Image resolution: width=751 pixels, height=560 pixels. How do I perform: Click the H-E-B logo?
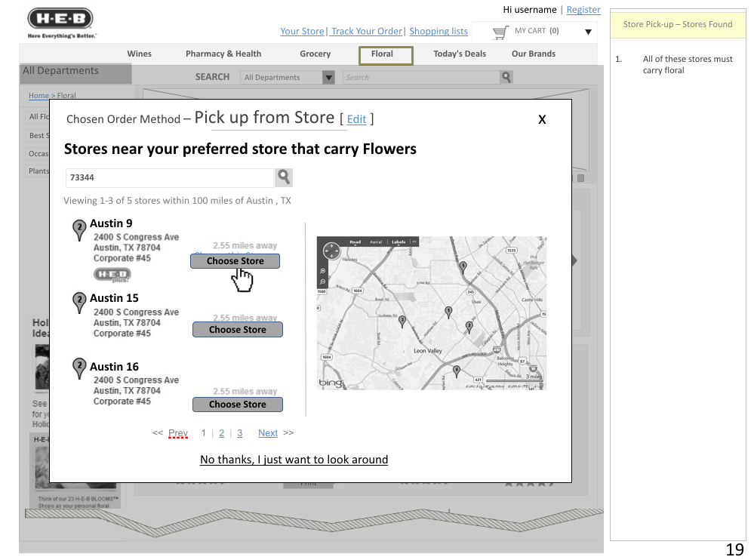coord(60,23)
